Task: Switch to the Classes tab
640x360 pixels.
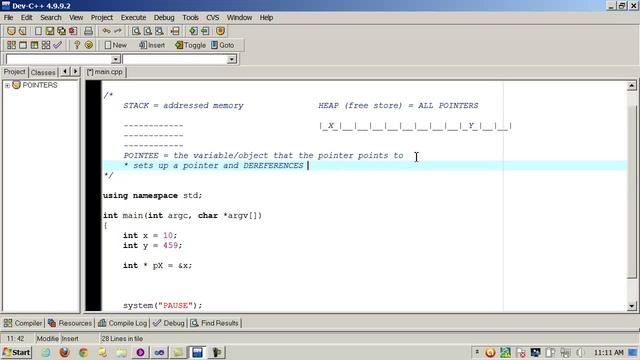Action: tap(43, 72)
